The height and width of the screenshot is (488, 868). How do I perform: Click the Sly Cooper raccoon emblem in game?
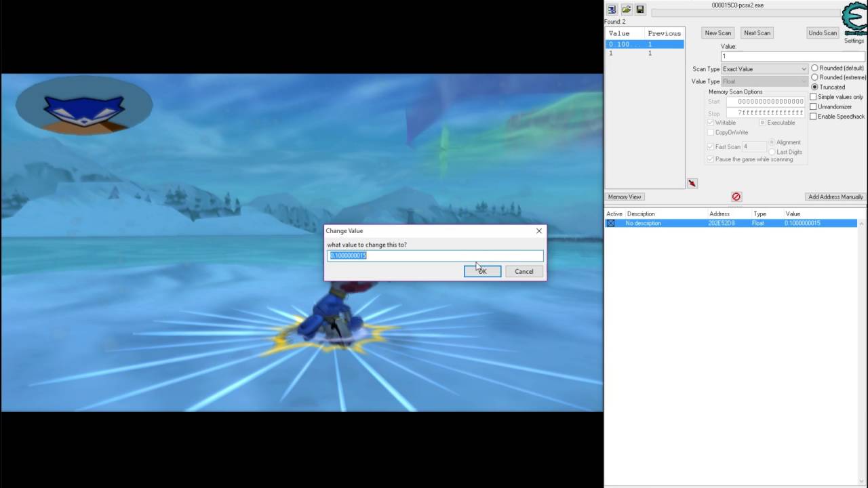[84, 107]
